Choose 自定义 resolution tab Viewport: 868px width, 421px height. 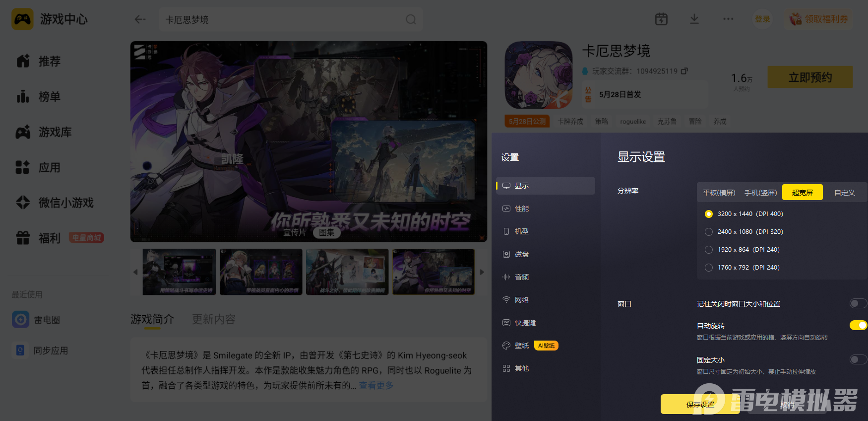click(844, 193)
